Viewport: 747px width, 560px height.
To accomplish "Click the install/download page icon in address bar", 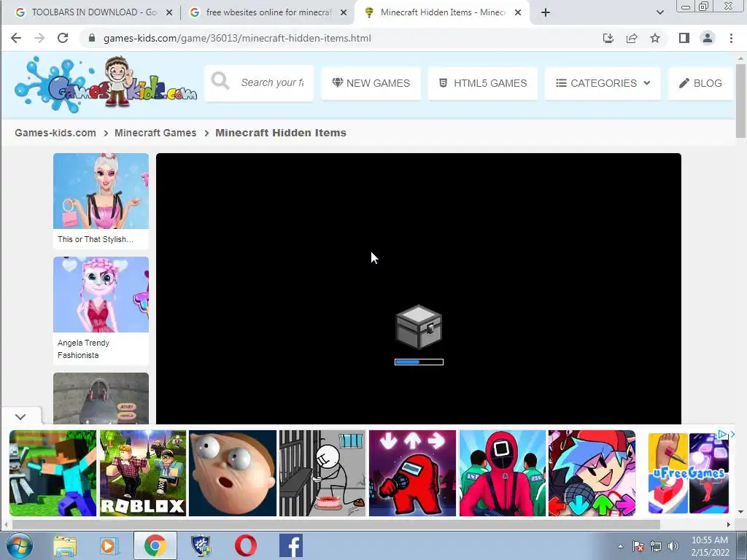I will [x=608, y=38].
